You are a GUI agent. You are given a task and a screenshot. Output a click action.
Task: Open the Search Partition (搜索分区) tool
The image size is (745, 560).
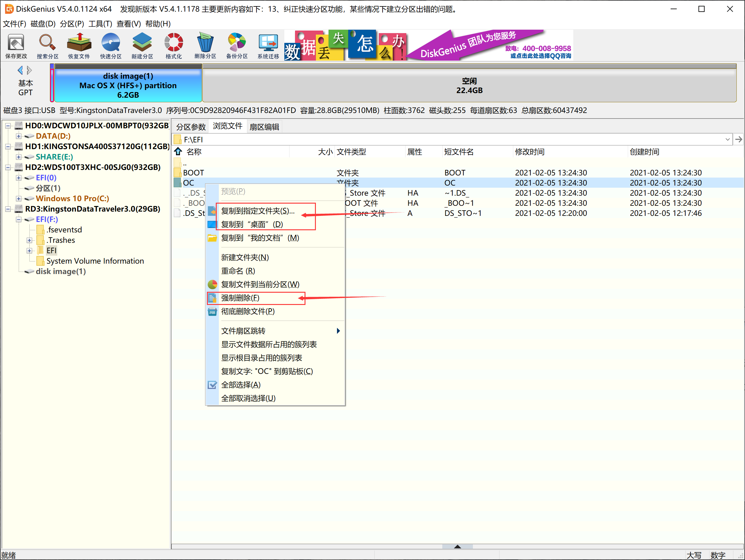pyautogui.click(x=47, y=46)
